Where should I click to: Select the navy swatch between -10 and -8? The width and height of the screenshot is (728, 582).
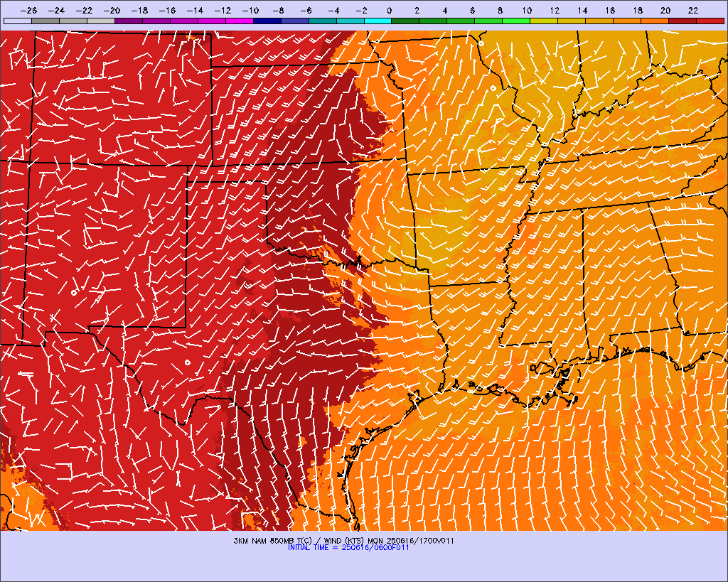(x=267, y=21)
